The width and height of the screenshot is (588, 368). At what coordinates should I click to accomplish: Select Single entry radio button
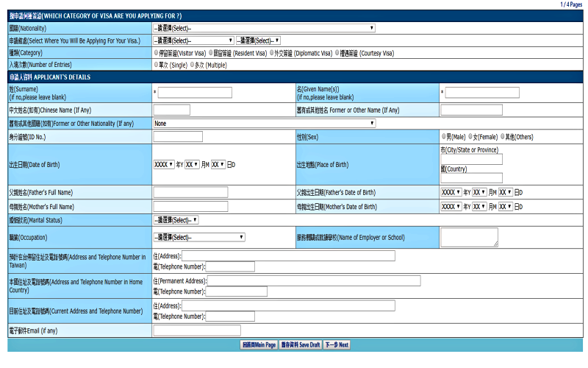[x=157, y=65]
